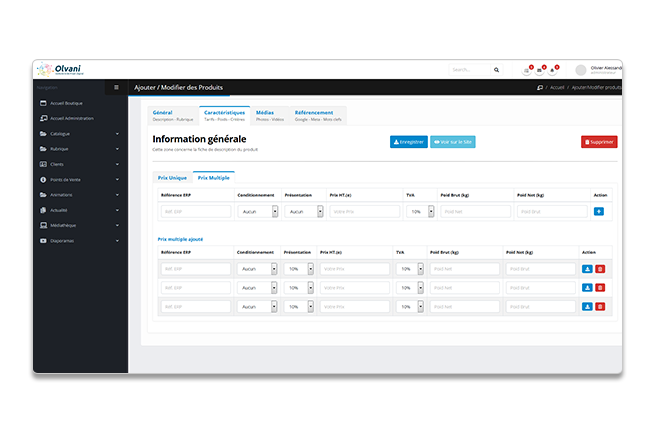Click the blue plus add-price button

tap(599, 211)
